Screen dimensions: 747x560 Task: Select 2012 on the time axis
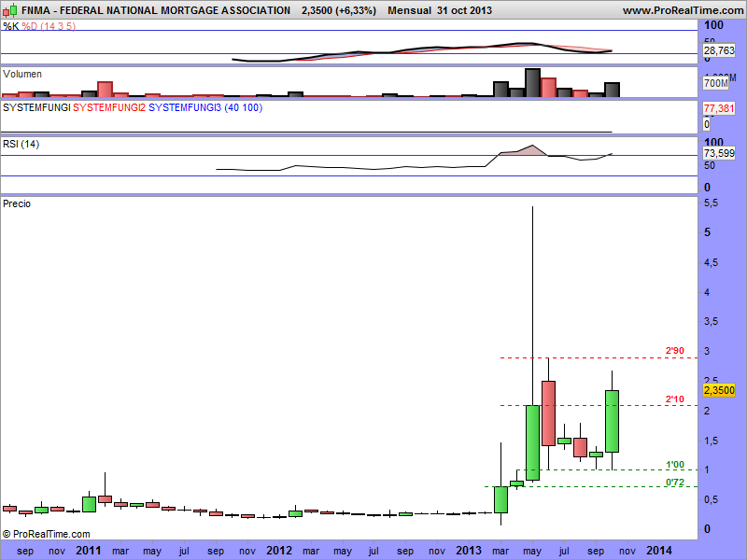click(x=278, y=551)
